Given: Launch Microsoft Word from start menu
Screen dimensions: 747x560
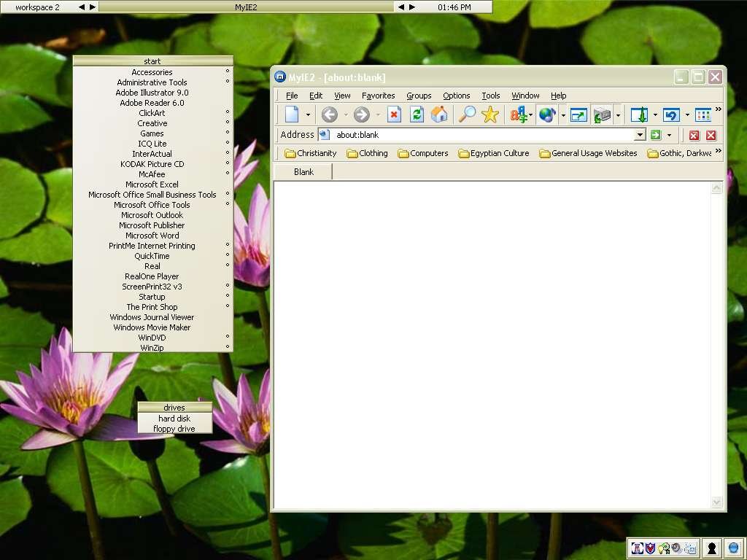Looking at the screenshot, I should click(x=152, y=236).
